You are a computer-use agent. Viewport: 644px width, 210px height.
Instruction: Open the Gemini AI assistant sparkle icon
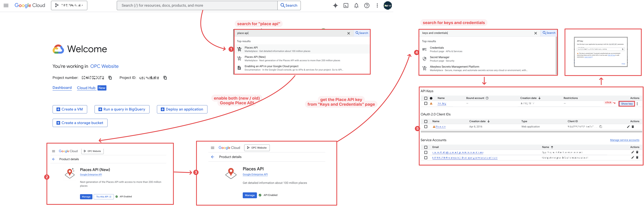pos(335,5)
